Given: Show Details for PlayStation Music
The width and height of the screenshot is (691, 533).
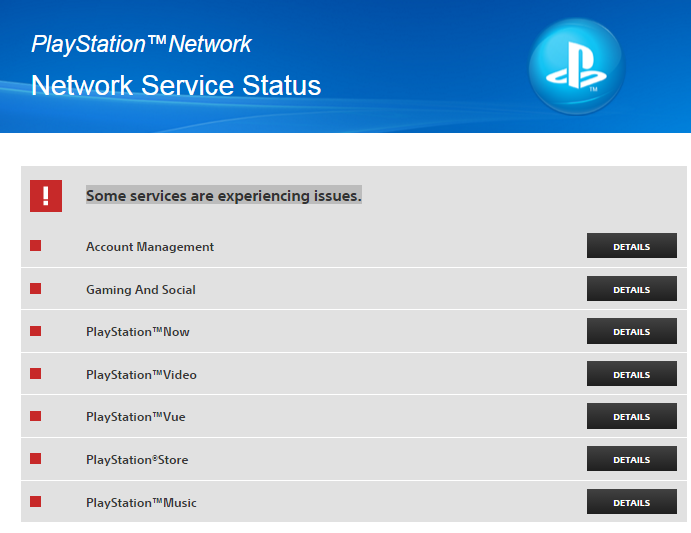Looking at the screenshot, I should point(631,502).
